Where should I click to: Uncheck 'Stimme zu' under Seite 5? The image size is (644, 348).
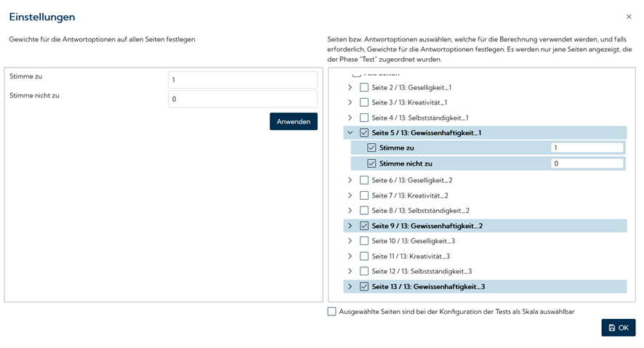pyautogui.click(x=371, y=147)
